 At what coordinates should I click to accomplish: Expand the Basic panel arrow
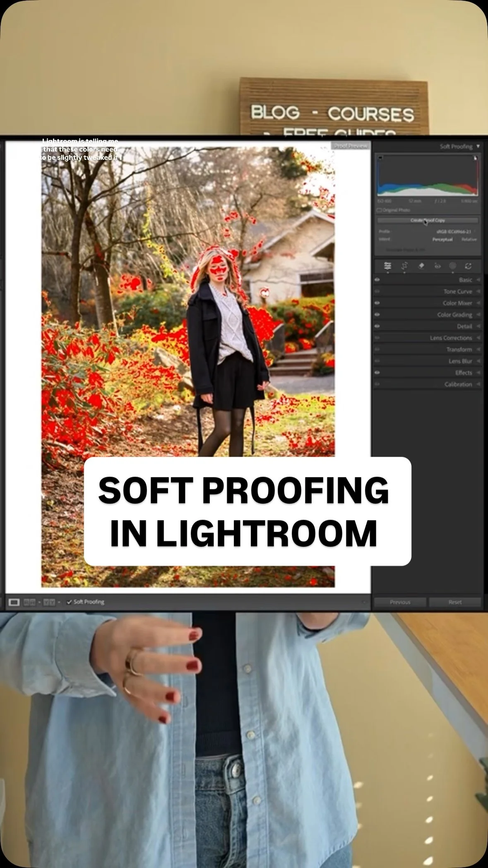[x=478, y=280]
